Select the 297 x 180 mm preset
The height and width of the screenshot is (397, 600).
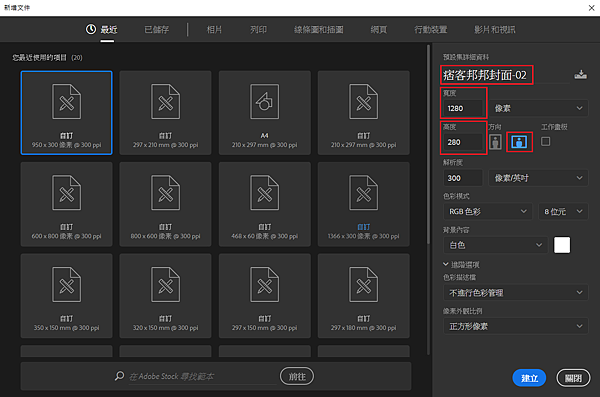[364, 296]
